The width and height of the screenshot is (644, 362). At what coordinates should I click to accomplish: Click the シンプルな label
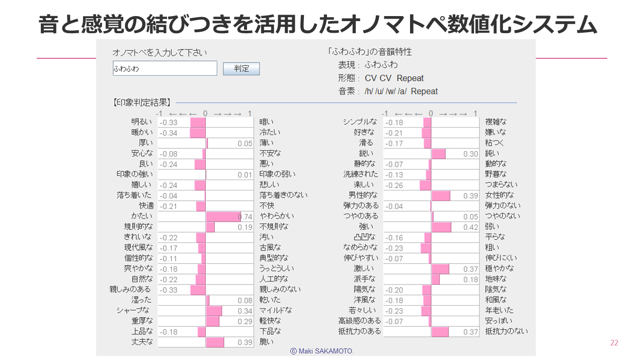(360, 122)
